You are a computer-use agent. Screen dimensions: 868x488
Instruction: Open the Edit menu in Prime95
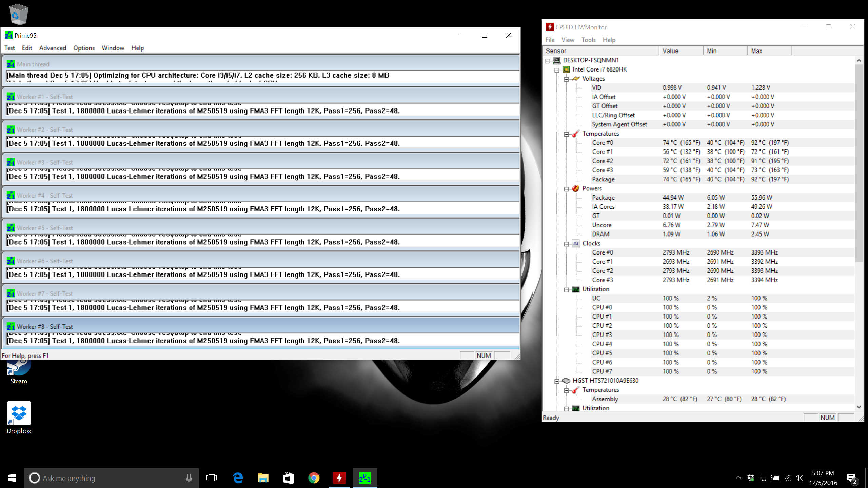click(27, 48)
